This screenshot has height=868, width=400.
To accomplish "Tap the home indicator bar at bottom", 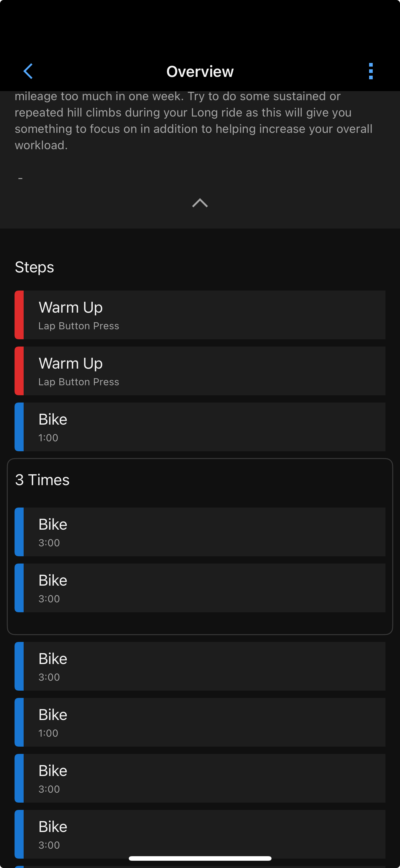I will (200, 858).
